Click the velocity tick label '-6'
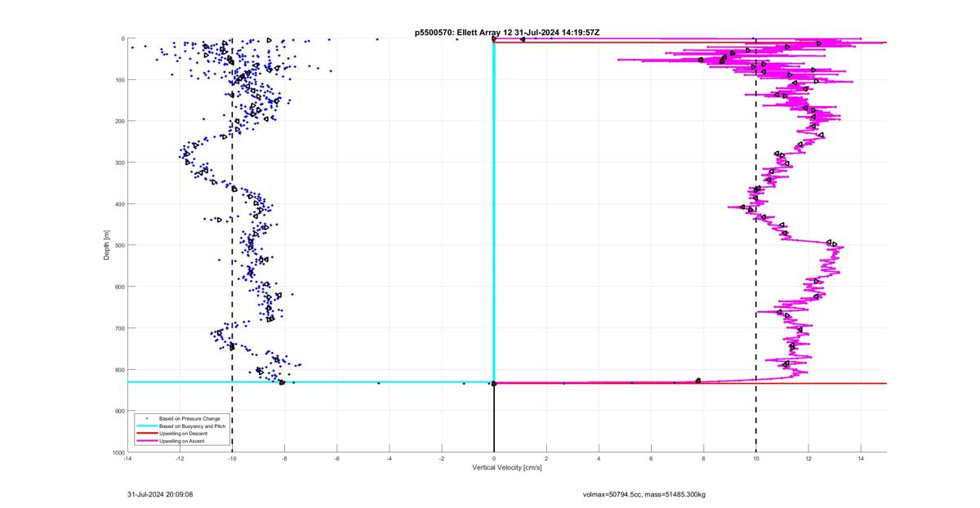This screenshot has width=980, height=508. (x=336, y=459)
